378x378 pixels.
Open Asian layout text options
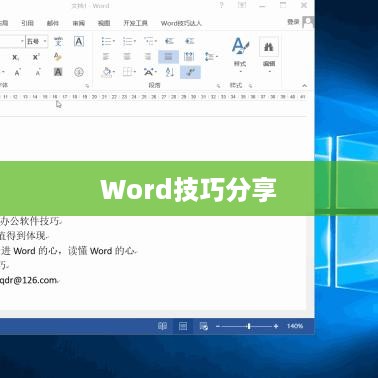click(x=150, y=72)
